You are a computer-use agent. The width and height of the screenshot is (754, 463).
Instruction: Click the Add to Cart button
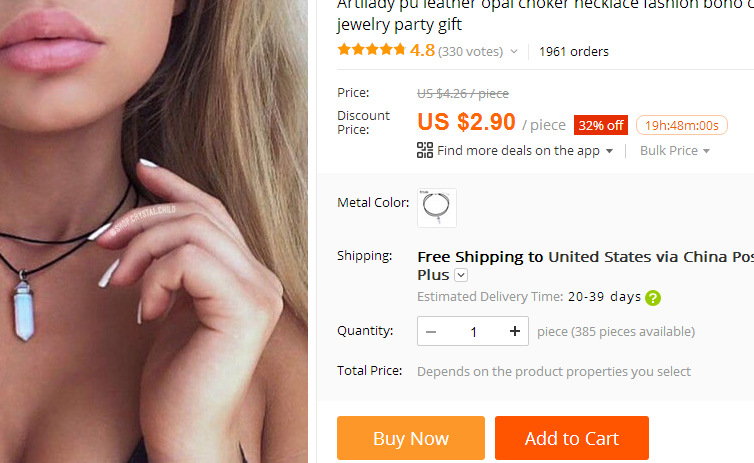coord(572,438)
